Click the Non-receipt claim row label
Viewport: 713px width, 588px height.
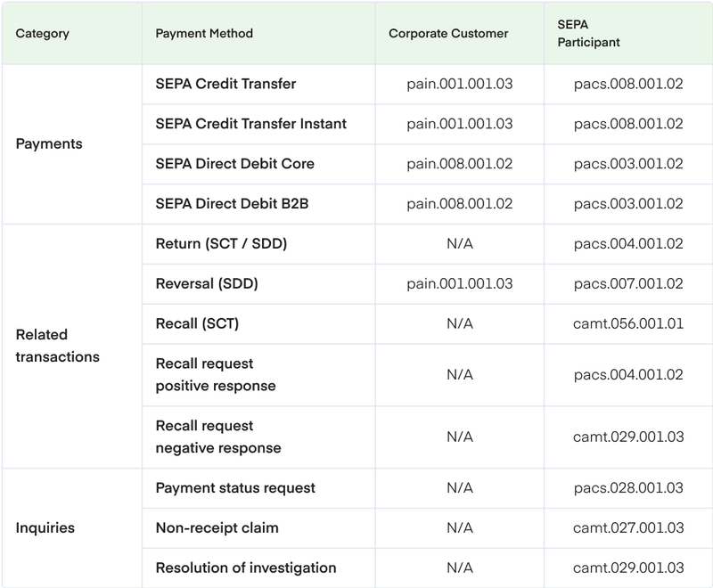pyautogui.click(x=217, y=527)
